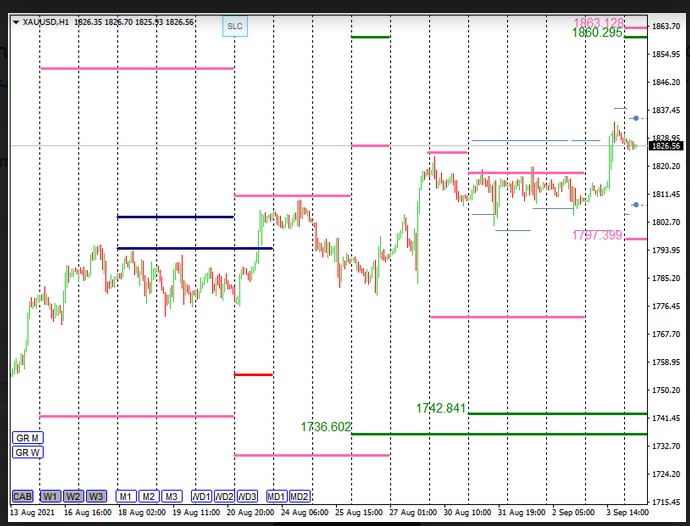Image resolution: width=690 pixels, height=526 pixels.
Task: Open the XAUUSD,H1 chart dropdown arrow
Action: 16,22
